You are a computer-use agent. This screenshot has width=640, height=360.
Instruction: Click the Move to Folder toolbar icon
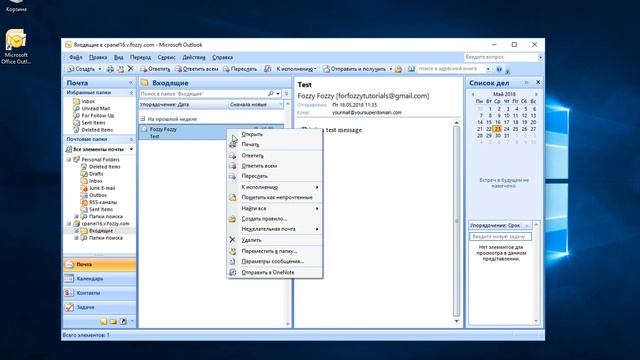point(120,69)
